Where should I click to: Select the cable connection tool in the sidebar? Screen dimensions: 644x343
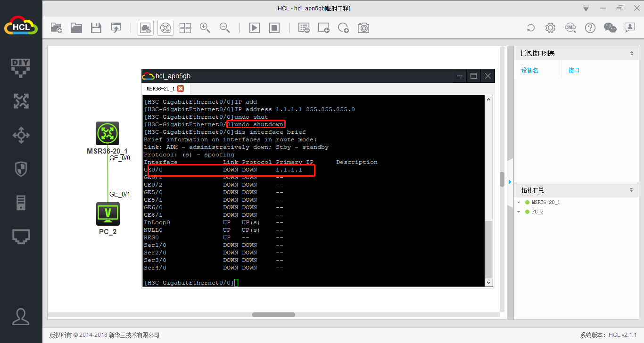coord(21,237)
